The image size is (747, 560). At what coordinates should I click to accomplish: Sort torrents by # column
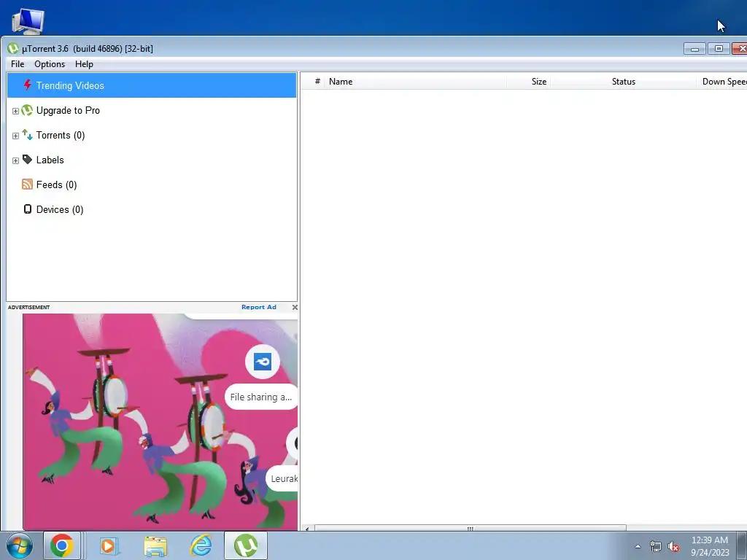(x=317, y=82)
